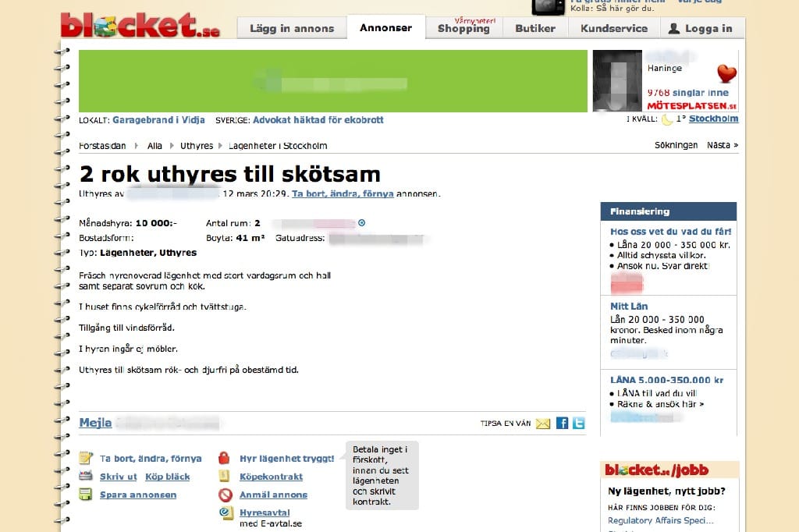Share the ad on Facebook icon
Image resolution: width=799 pixels, height=532 pixels.
tap(562, 423)
